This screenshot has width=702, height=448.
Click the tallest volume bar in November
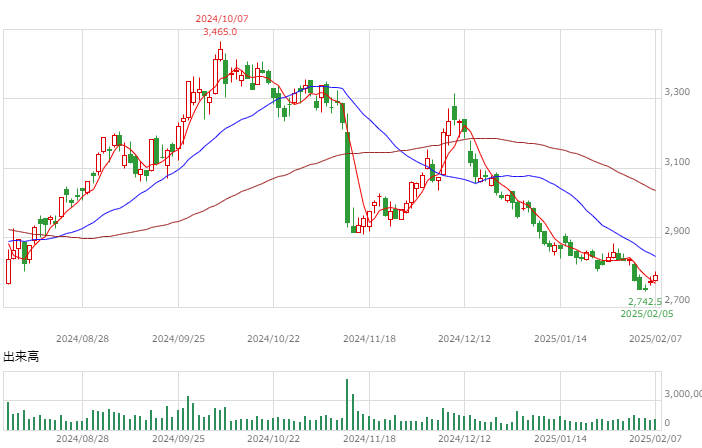point(347,405)
